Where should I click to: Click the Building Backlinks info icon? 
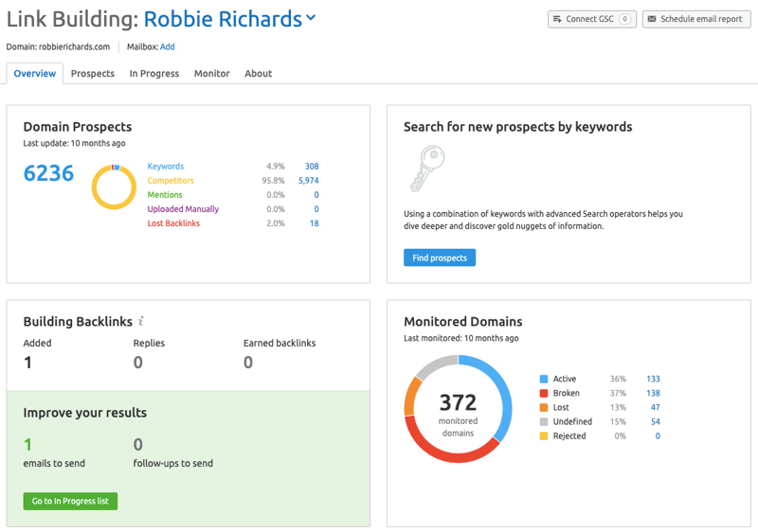(141, 322)
